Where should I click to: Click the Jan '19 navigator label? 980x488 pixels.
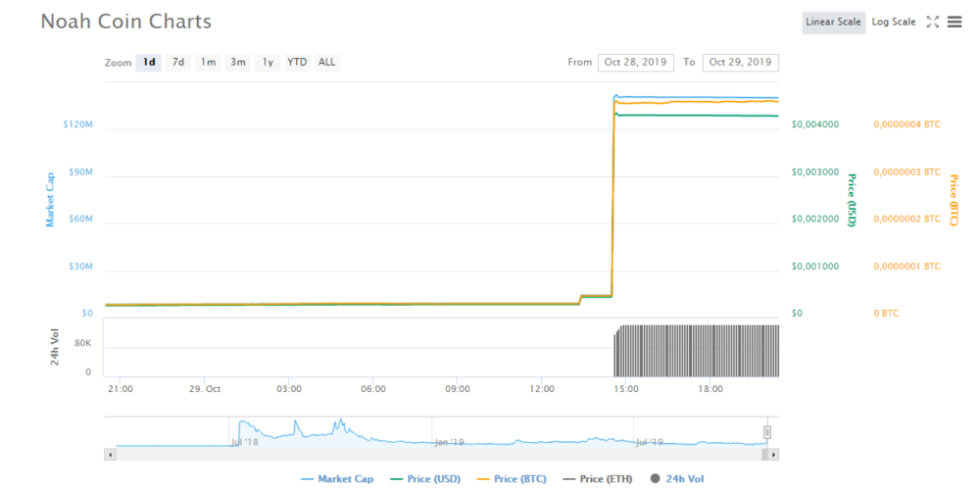coord(450,442)
